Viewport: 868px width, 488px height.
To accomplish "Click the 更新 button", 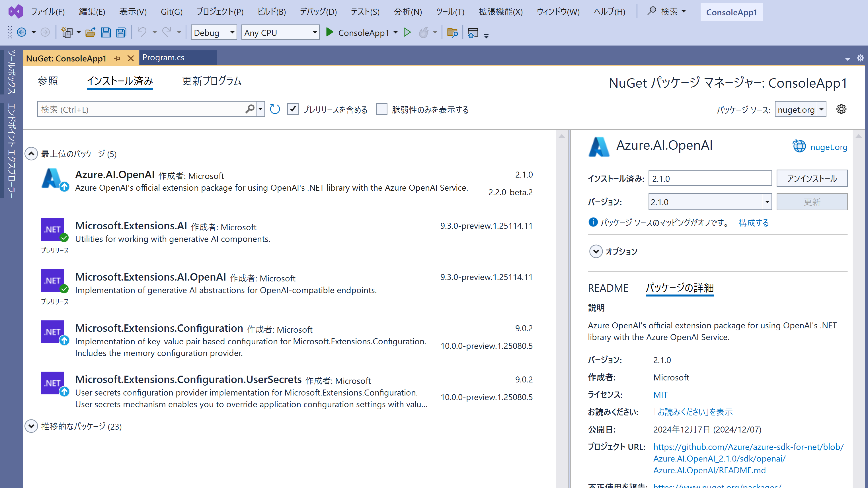I will (812, 202).
